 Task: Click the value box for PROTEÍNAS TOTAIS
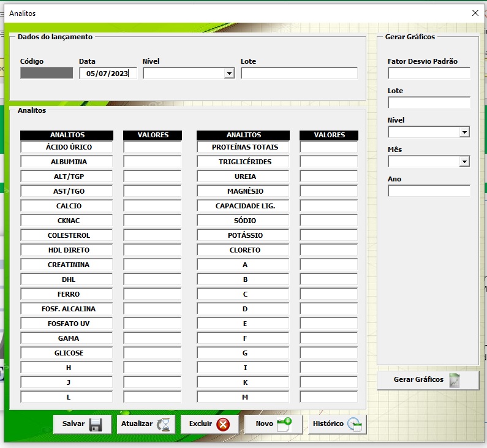coord(329,147)
